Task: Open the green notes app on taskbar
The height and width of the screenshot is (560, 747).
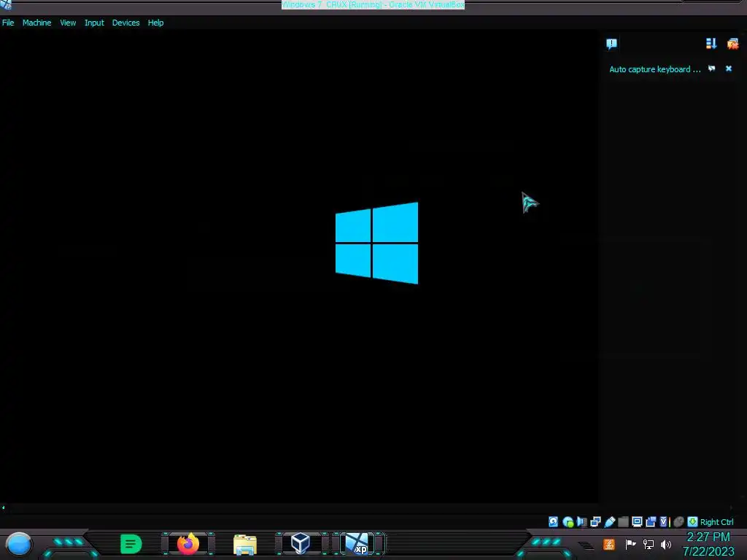Action: tap(131, 544)
